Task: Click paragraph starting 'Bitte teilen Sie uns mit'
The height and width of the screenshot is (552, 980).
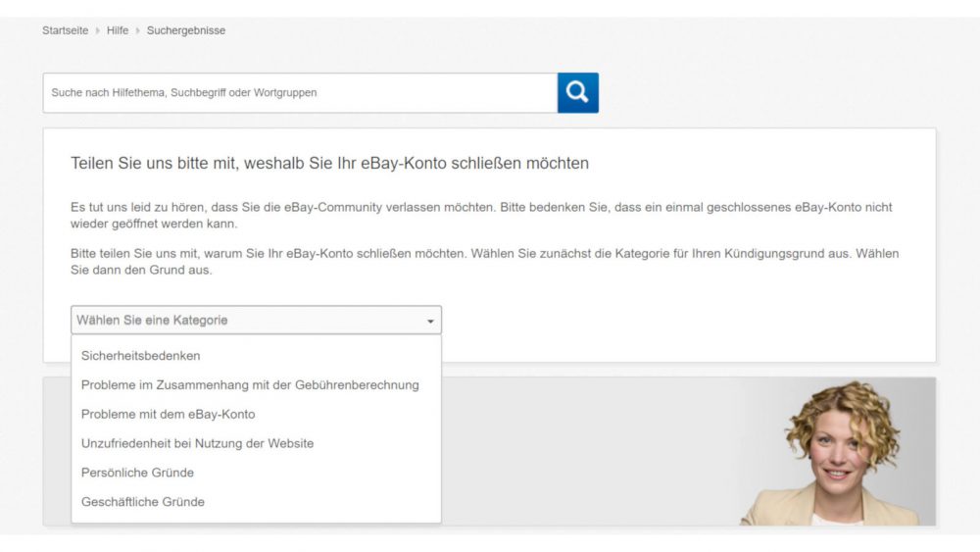Action: (x=484, y=262)
